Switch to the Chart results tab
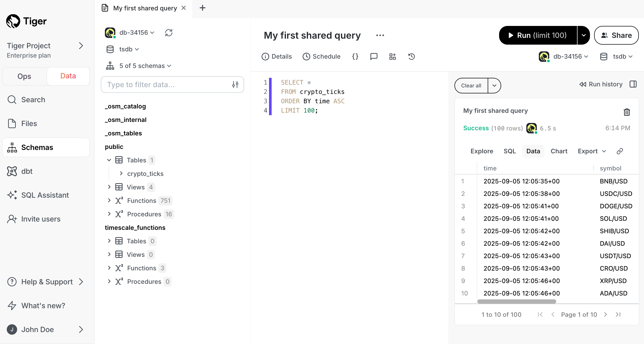Viewport: 644px width, 344px height. [559, 151]
